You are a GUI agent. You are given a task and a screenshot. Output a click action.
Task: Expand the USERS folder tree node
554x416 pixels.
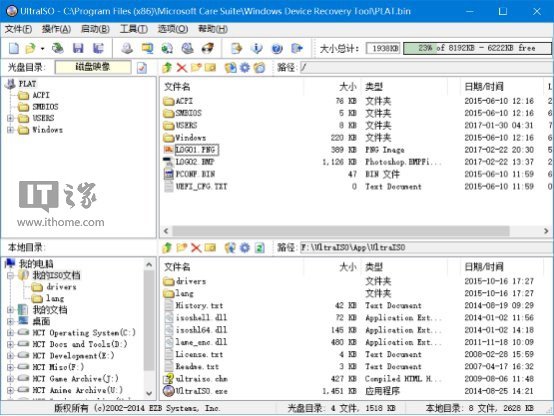tap(10, 118)
